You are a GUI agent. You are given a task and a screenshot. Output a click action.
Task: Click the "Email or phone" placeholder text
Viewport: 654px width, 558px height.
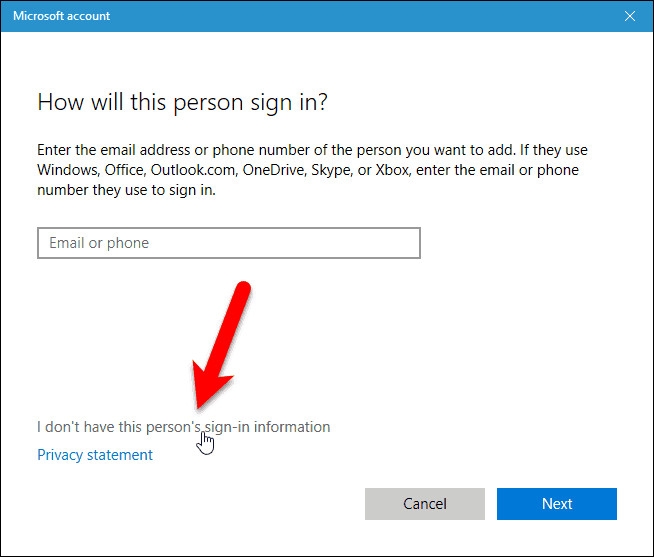pyautogui.click(x=99, y=243)
